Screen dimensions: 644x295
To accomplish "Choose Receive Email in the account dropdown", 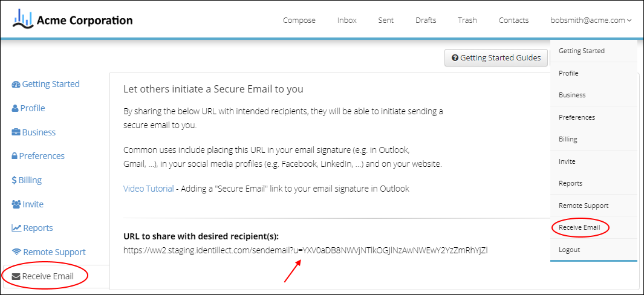I will click(x=579, y=227).
